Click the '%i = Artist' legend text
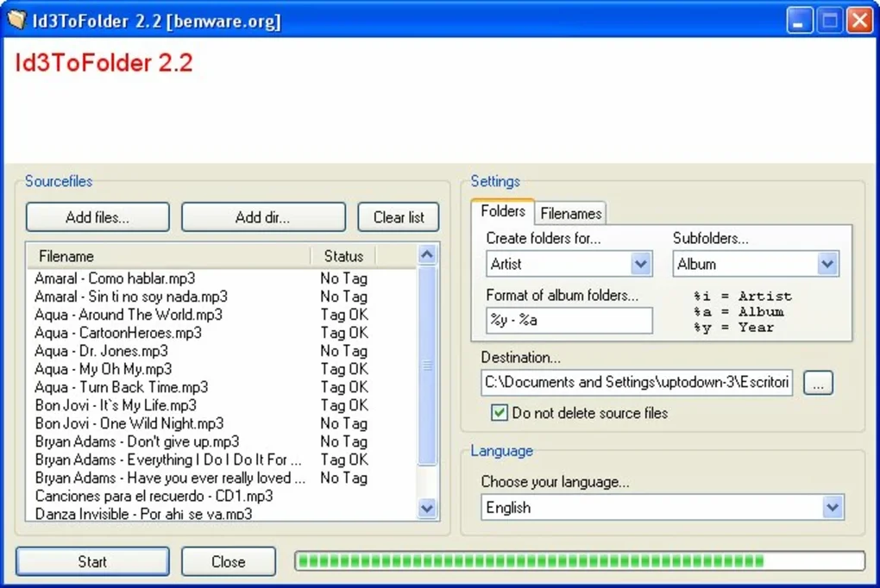The image size is (880, 588). point(742,297)
